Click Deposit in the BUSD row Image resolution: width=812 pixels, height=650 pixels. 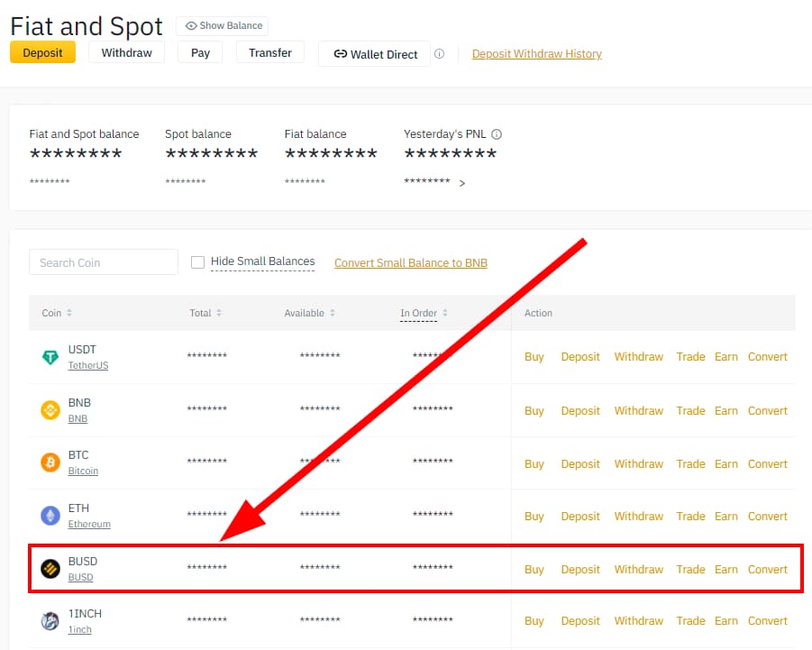click(x=580, y=569)
